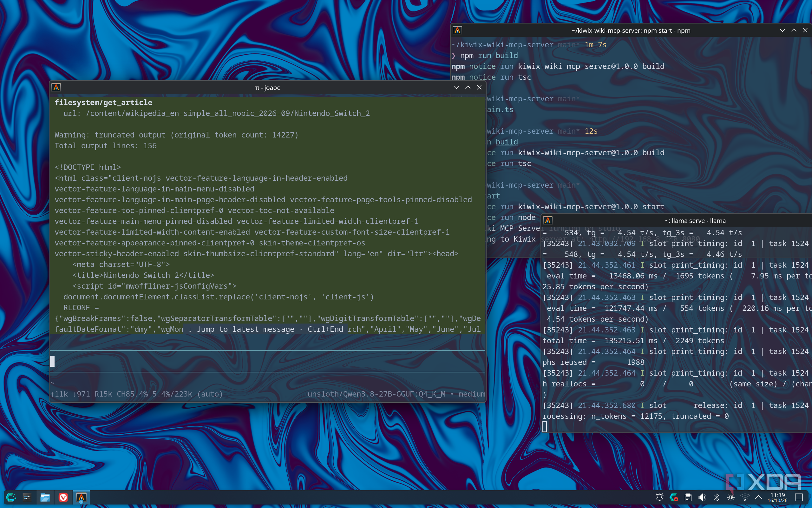Click the 'Total output lines: 156' text

tap(106, 146)
